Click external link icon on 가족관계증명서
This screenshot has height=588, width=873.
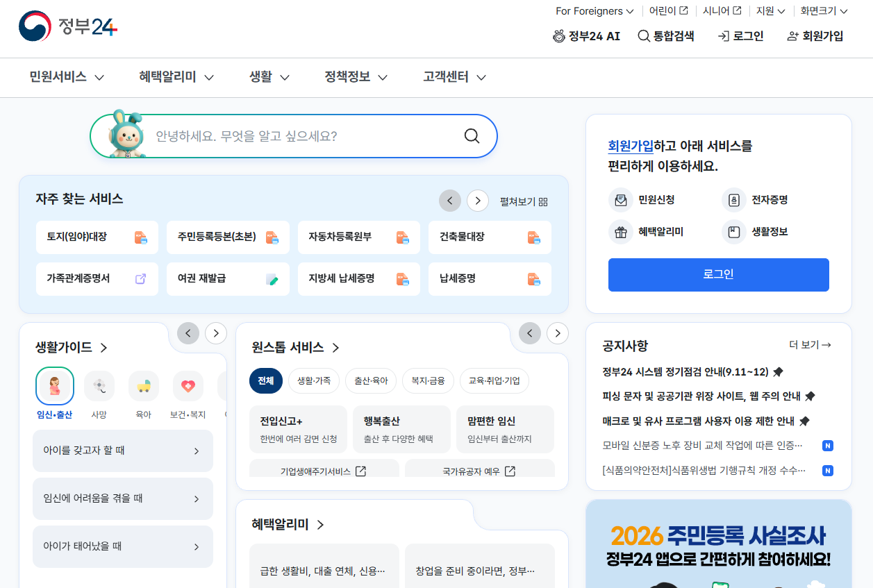click(140, 279)
